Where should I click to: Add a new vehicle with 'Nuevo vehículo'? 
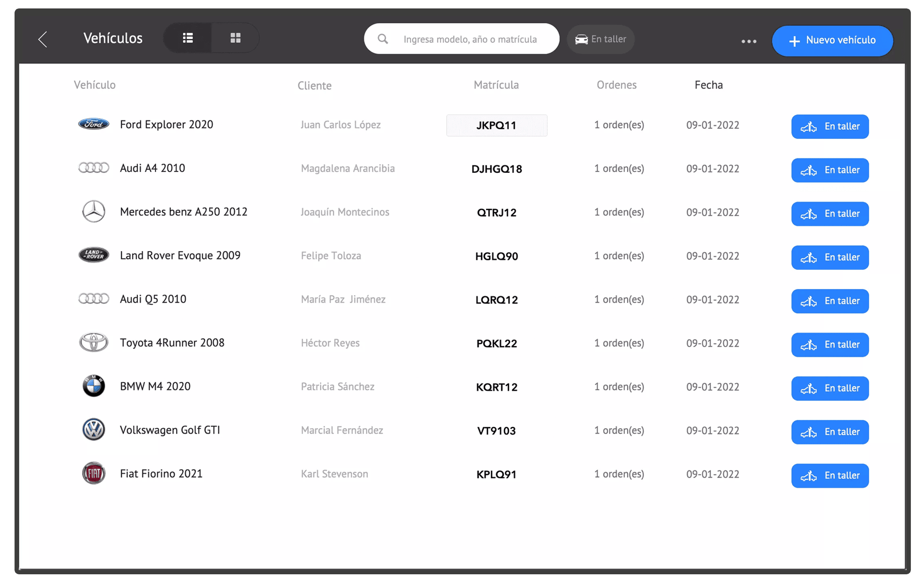click(832, 40)
